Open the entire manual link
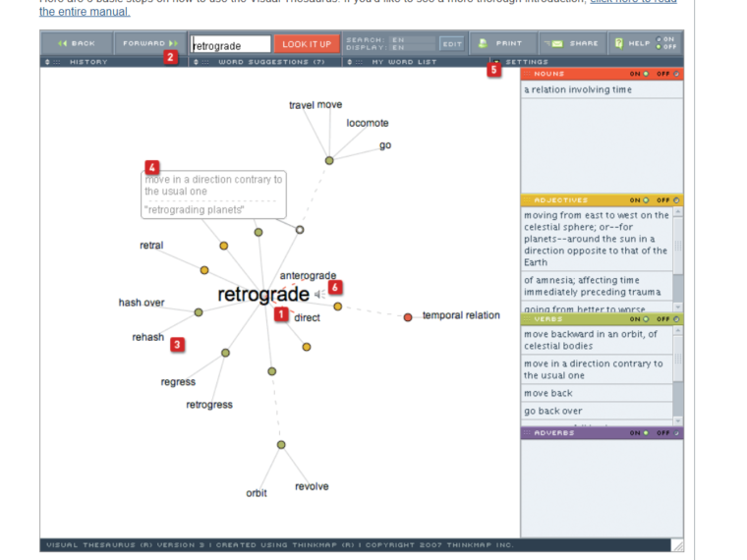Image resolution: width=747 pixels, height=560 pixels. pos(85,12)
